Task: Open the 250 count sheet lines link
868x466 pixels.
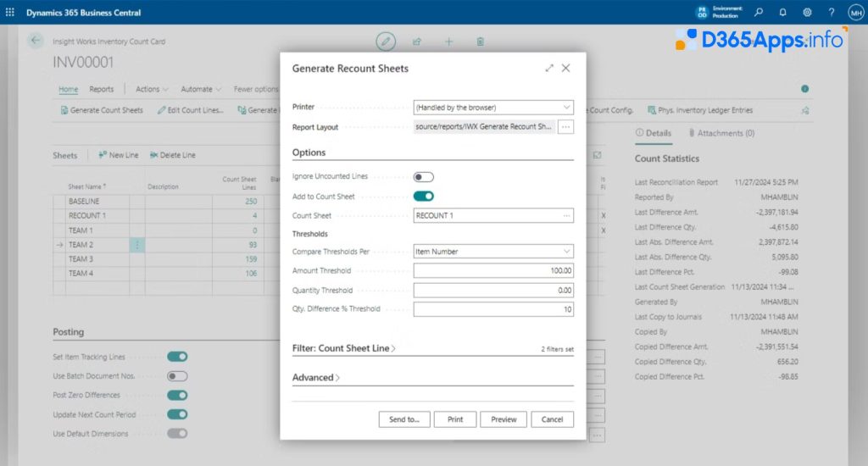Action: [x=251, y=202]
